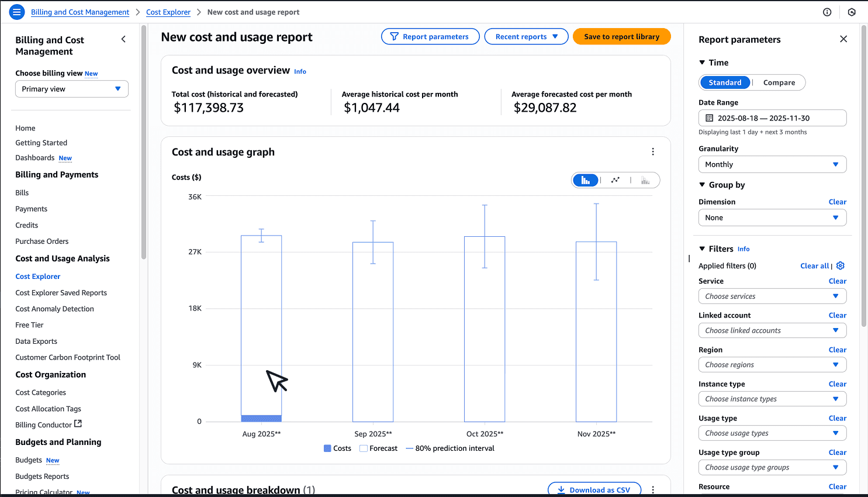Open Cost Explorer Saved Reports
Image resolution: width=868 pixels, height=497 pixels.
[x=61, y=292]
